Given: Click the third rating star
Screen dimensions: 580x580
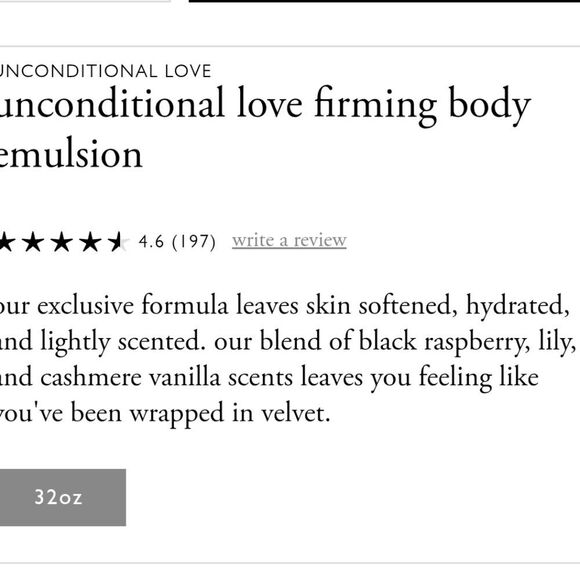Looking at the screenshot, I should click(x=62, y=242).
